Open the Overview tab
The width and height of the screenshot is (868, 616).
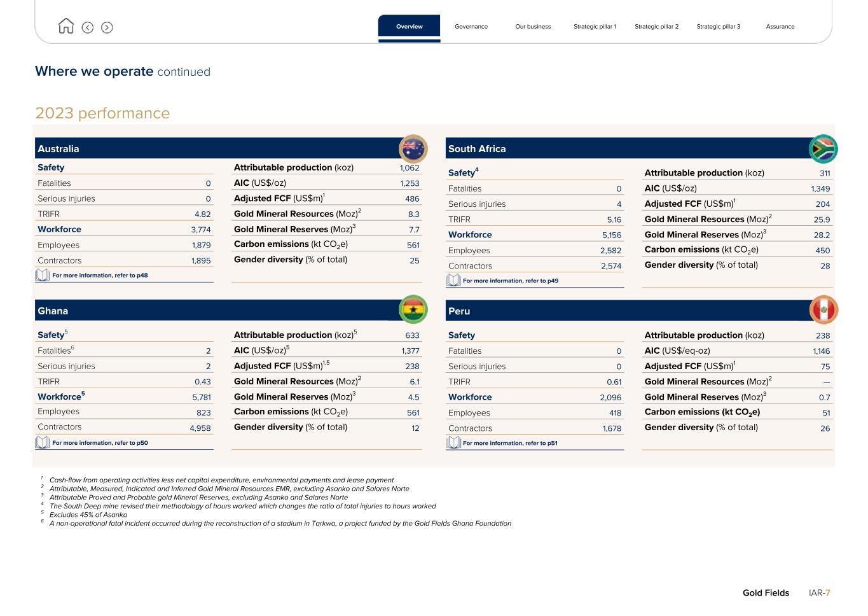[x=409, y=27]
